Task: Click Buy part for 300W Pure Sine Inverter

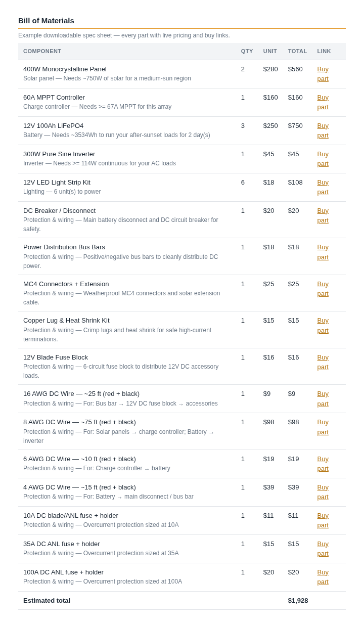Action: (323, 159)
